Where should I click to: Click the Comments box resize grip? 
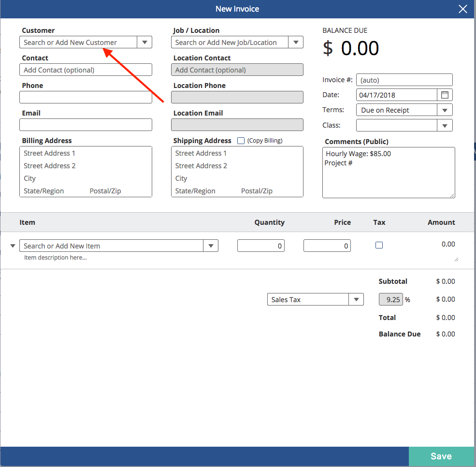452,195
